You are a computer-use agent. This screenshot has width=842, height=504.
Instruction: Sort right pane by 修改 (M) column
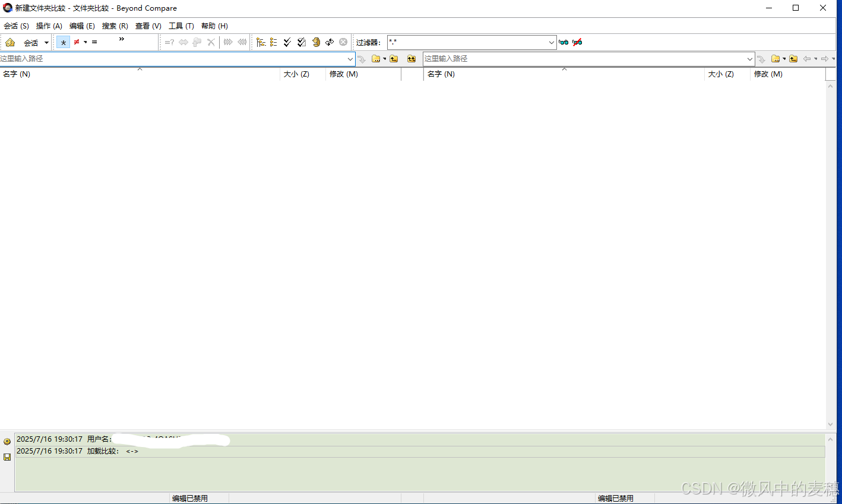[788, 74]
